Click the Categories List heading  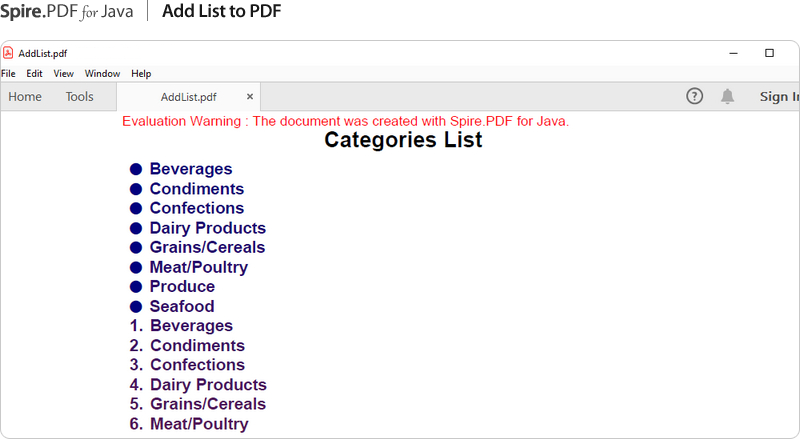tap(403, 140)
